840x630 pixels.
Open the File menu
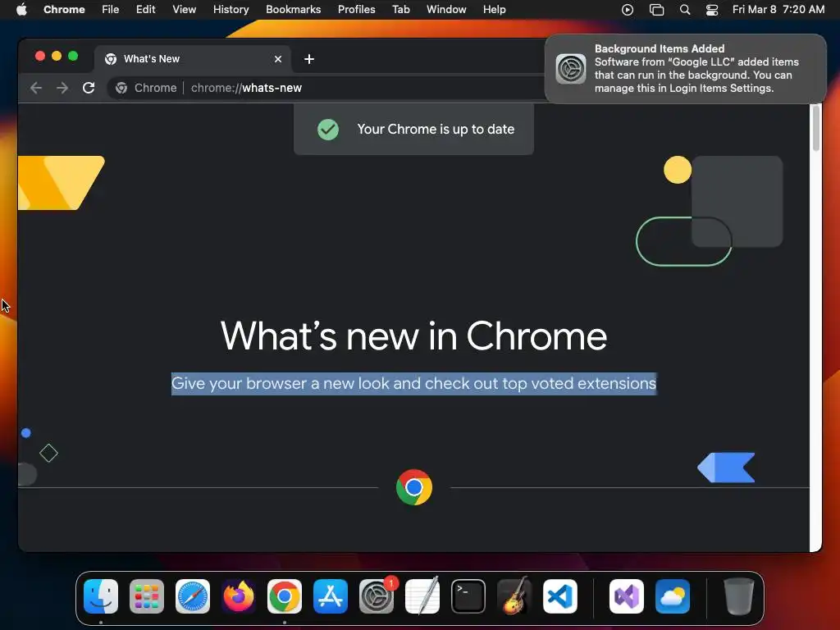(111, 9)
